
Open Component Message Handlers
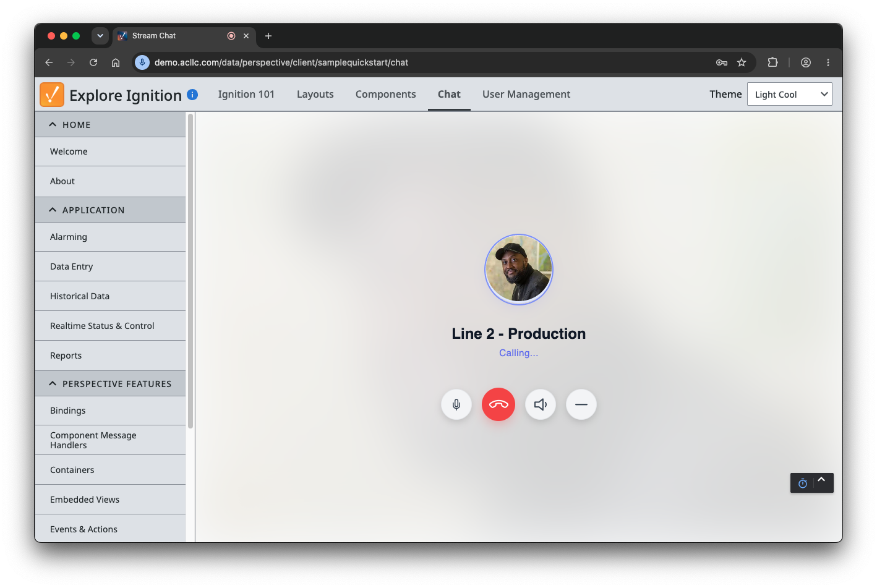(x=111, y=440)
